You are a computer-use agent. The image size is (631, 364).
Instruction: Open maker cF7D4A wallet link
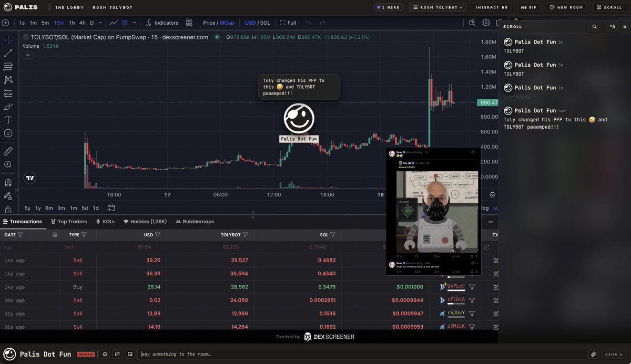(456, 300)
